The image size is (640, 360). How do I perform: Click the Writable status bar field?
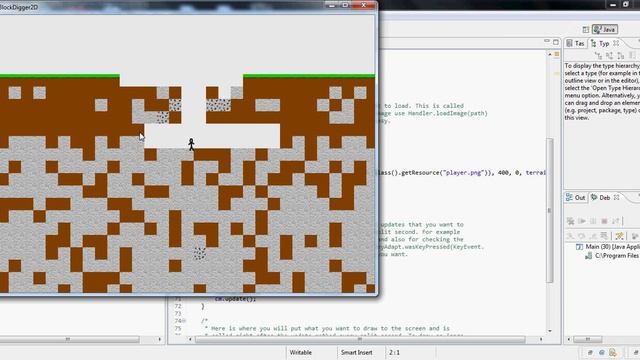click(301, 352)
